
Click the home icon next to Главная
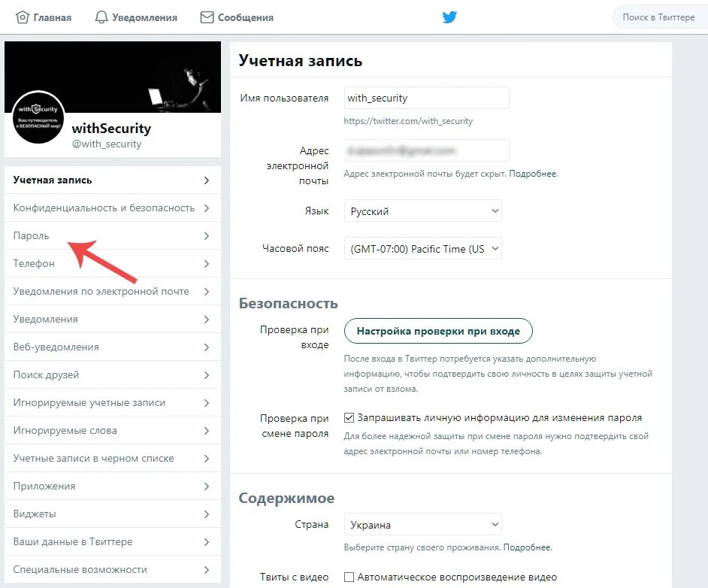22,17
